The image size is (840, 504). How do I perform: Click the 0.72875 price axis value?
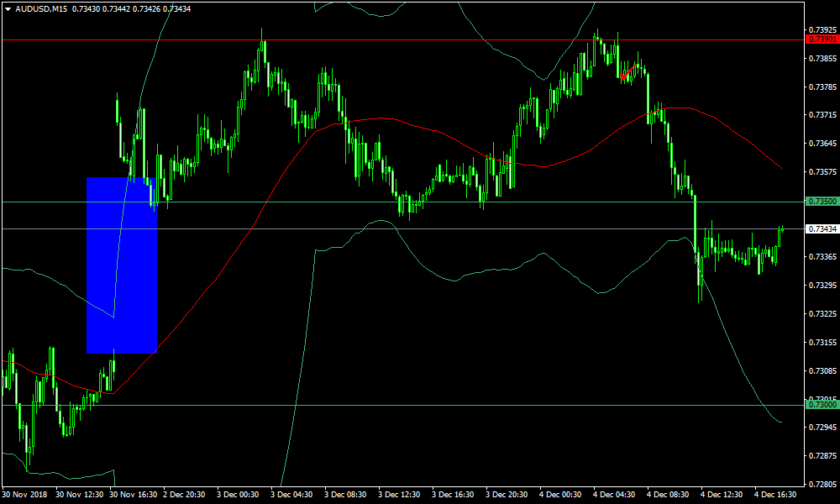pyautogui.click(x=823, y=455)
